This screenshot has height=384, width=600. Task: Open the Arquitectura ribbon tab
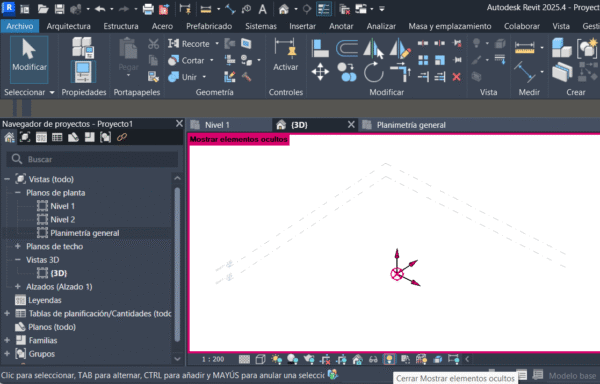click(x=68, y=26)
